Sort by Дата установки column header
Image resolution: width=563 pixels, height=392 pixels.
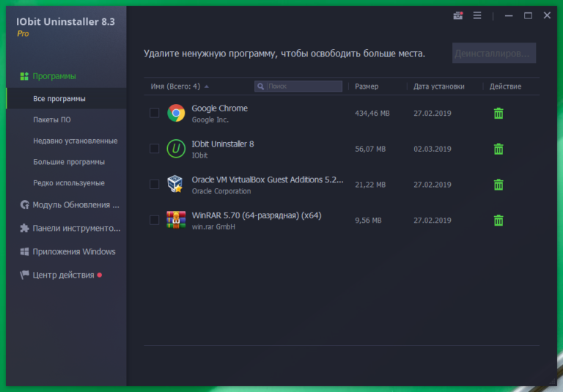pyautogui.click(x=439, y=86)
